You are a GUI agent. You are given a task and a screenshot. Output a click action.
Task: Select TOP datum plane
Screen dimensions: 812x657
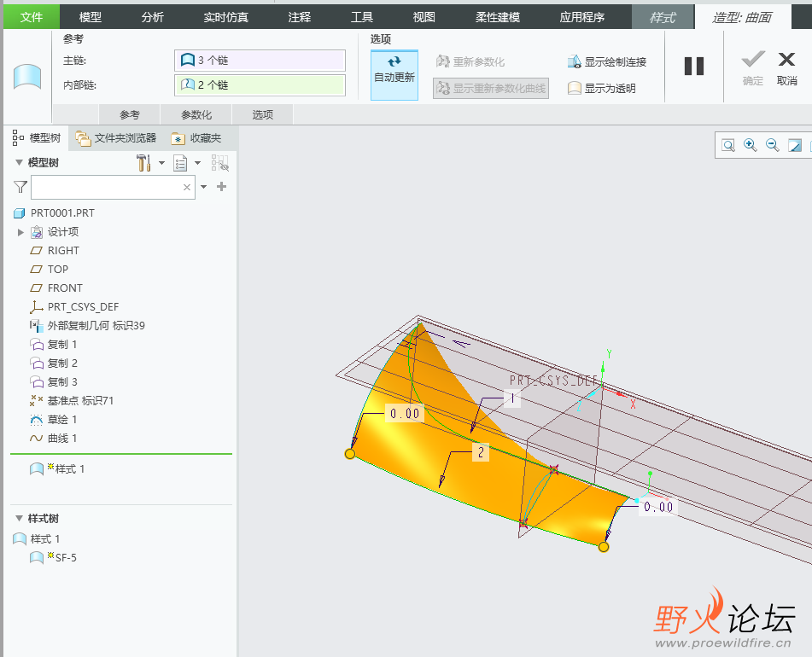(50, 269)
